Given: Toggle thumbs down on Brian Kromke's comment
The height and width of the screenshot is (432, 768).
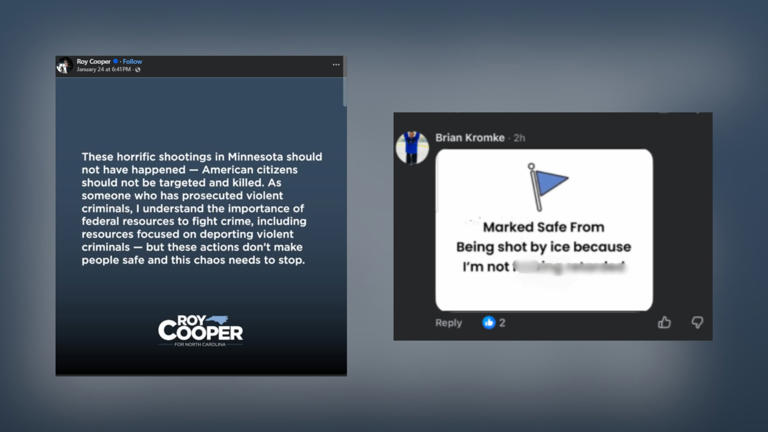Looking at the screenshot, I should pos(697,322).
